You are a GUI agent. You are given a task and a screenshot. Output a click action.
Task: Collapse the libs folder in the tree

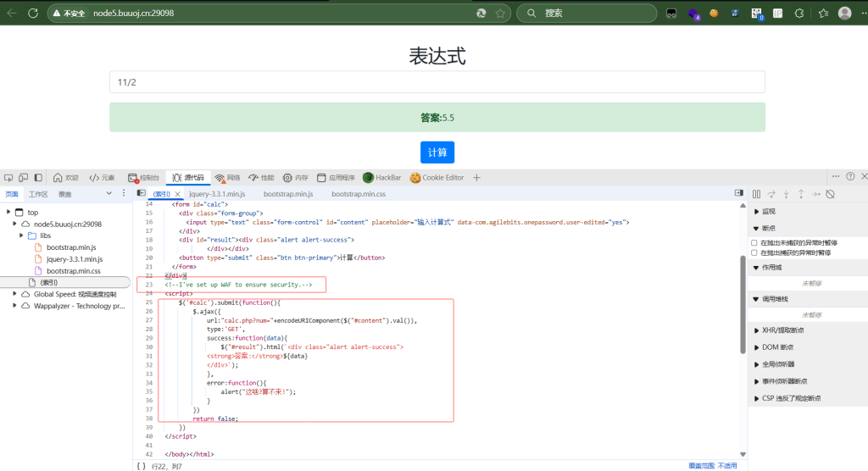(x=21, y=235)
